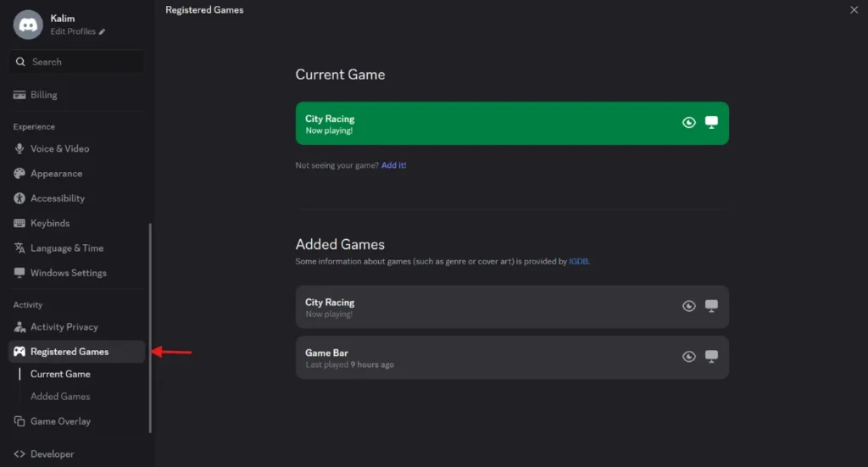This screenshot has height=467, width=868.
Task: Click the Game Bar title text
Action: click(x=326, y=353)
